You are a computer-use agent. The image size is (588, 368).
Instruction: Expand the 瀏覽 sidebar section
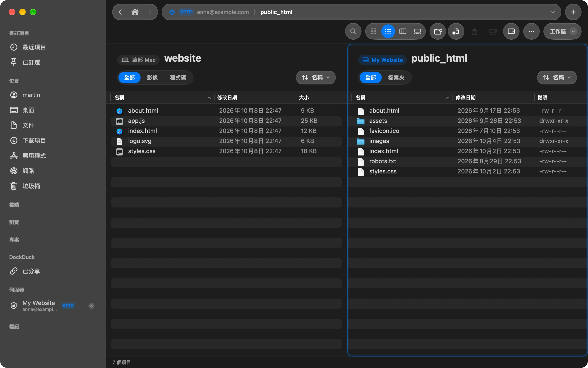click(14, 222)
